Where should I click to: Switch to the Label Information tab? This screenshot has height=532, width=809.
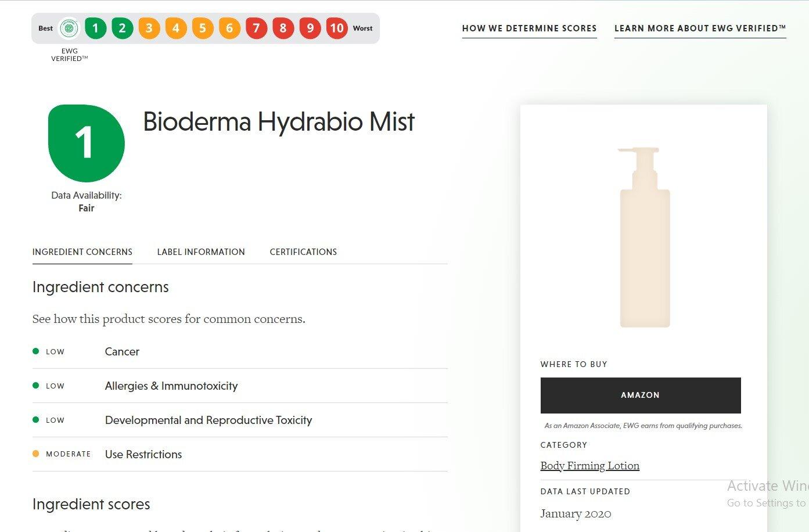coord(201,252)
